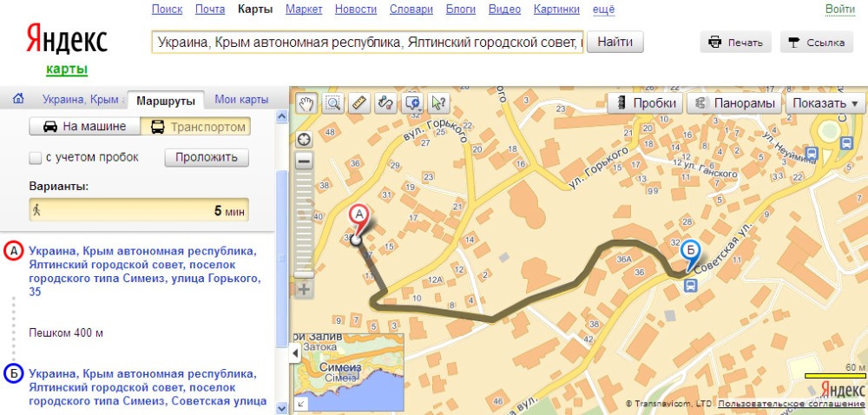Click Пользовательское соглашение link
This screenshot has height=415, width=868.
792,404
